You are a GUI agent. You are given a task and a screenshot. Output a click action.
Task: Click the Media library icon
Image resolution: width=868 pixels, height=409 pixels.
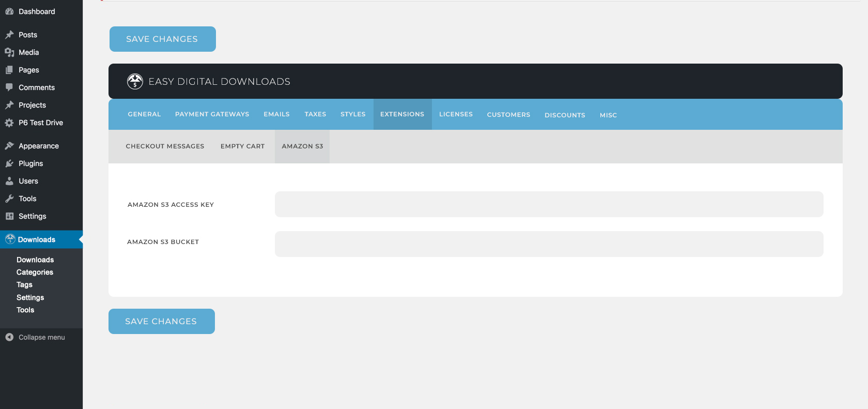(9, 52)
